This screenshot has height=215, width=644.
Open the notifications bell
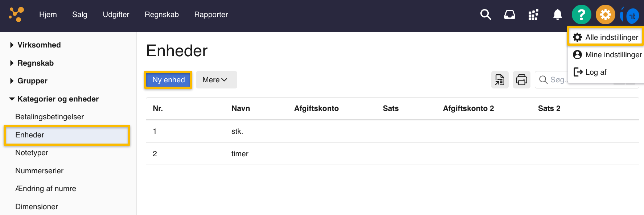click(557, 15)
